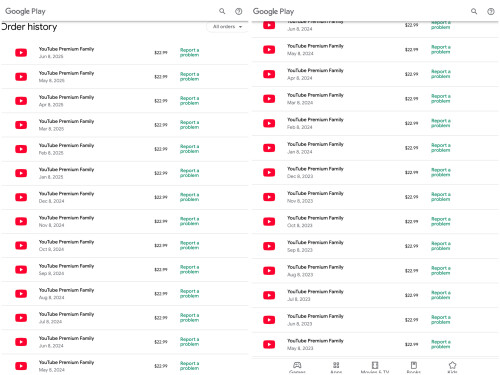Click YouTube icon for Jun 8, 2025 order
Viewport: 500px width, 375px height.
click(21, 53)
